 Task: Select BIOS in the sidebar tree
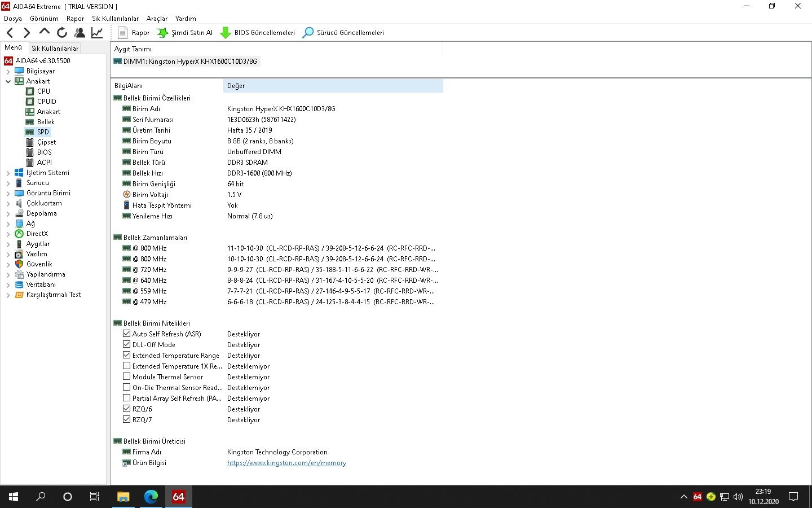click(x=44, y=152)
